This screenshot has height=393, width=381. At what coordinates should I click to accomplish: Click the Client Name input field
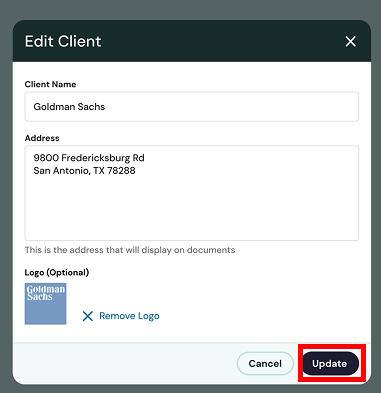(x=192, y=107)
